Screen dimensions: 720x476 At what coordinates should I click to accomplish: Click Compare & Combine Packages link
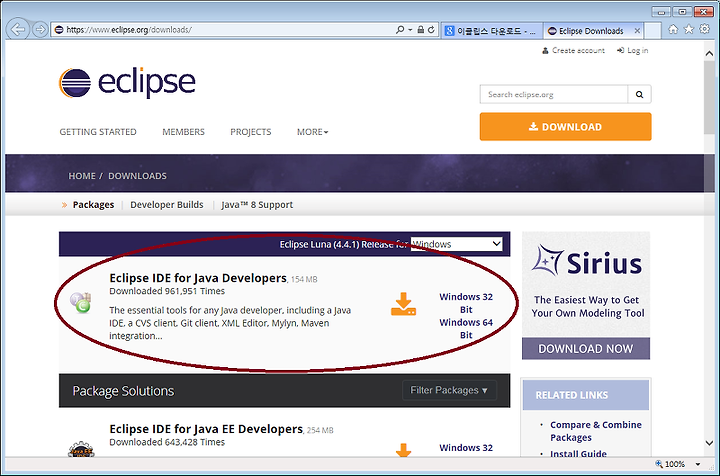pos(596,431)
